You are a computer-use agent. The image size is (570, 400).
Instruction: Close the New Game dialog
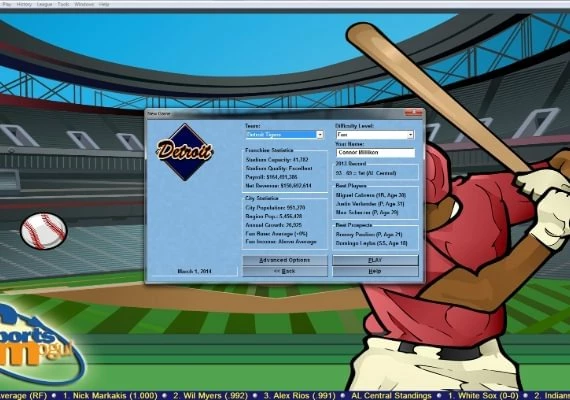click(414, 113)
